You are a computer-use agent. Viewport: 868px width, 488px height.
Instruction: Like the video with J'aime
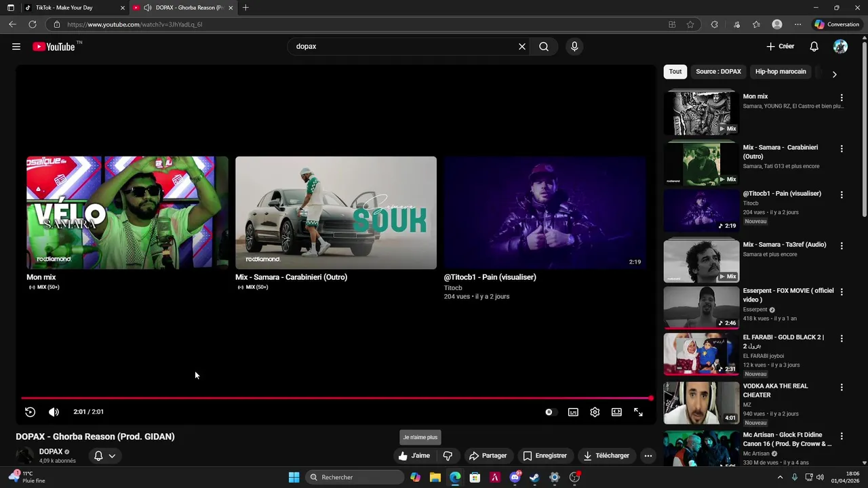pyautogui.click(x=414, y=456)
